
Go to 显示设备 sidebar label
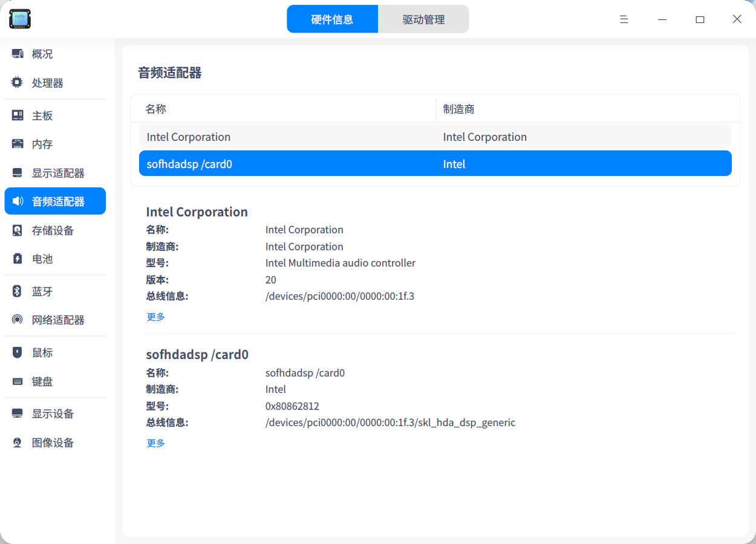coord(53,413)
